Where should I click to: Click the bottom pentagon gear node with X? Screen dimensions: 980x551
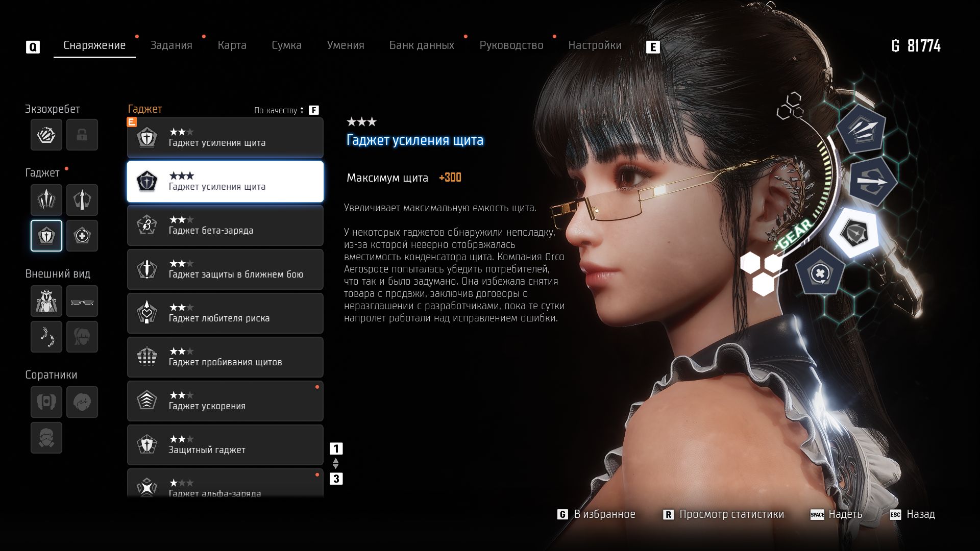[x=820, y=273]
